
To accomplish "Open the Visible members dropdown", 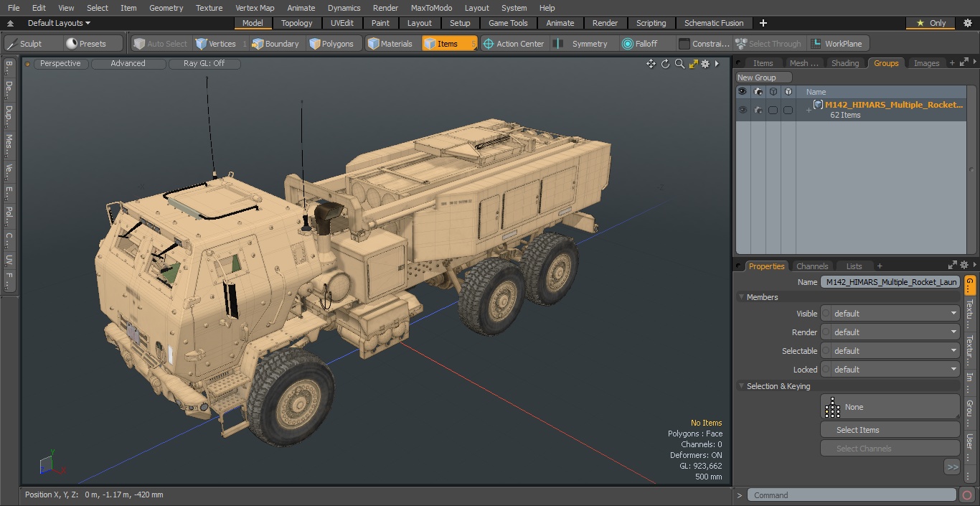I will point(890,314).
